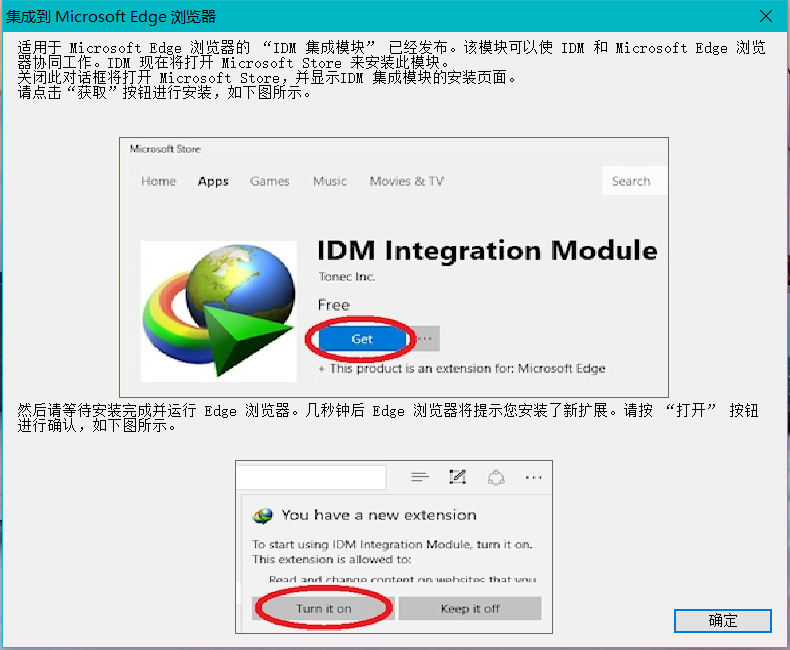Click the Edge share circle icon
The image size is (790, 650).
coord(496,477)
